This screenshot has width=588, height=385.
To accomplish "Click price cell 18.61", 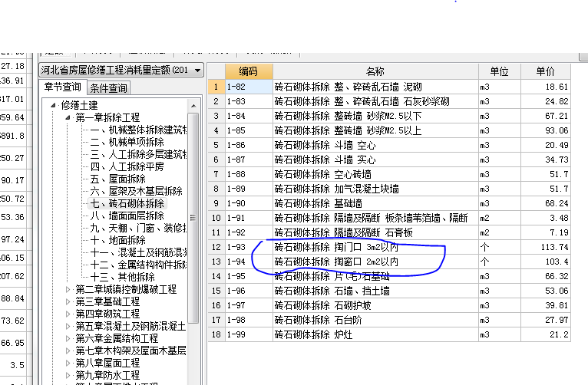I will [x=546, y=87].
